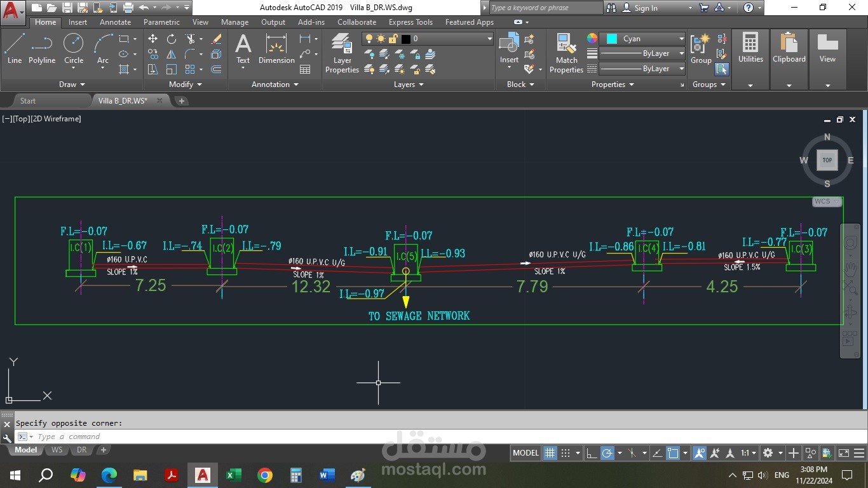Start the Dimension tool
The image size is (868, 488).
276,49
